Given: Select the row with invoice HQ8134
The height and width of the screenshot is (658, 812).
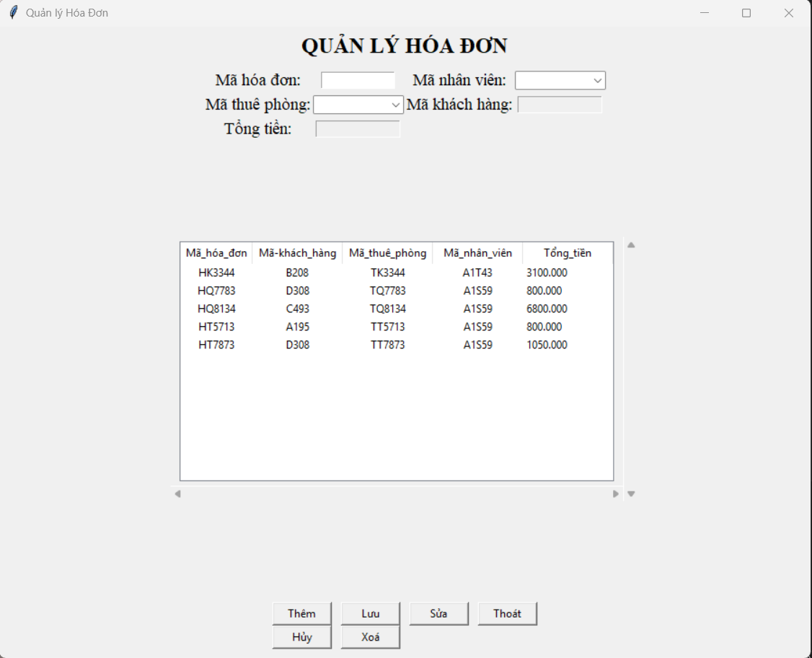Looking at the screenshot, I should coord(397,309).
